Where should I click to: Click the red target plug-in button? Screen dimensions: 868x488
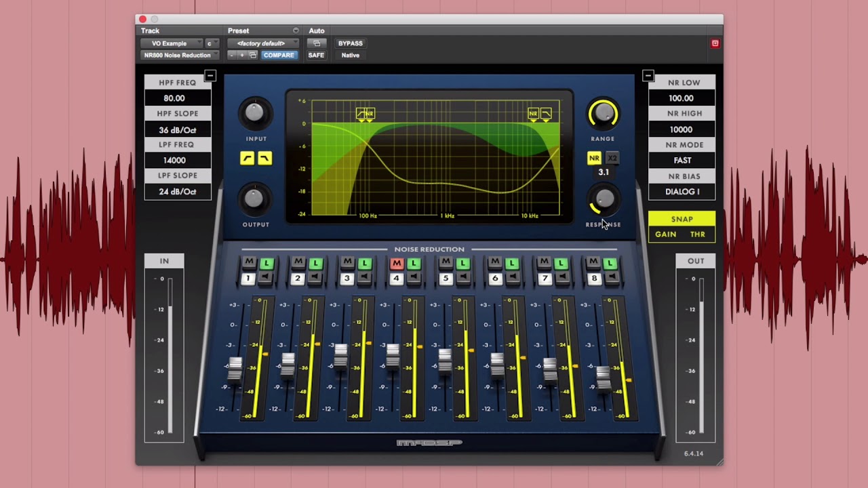click(x=715, y=43)
